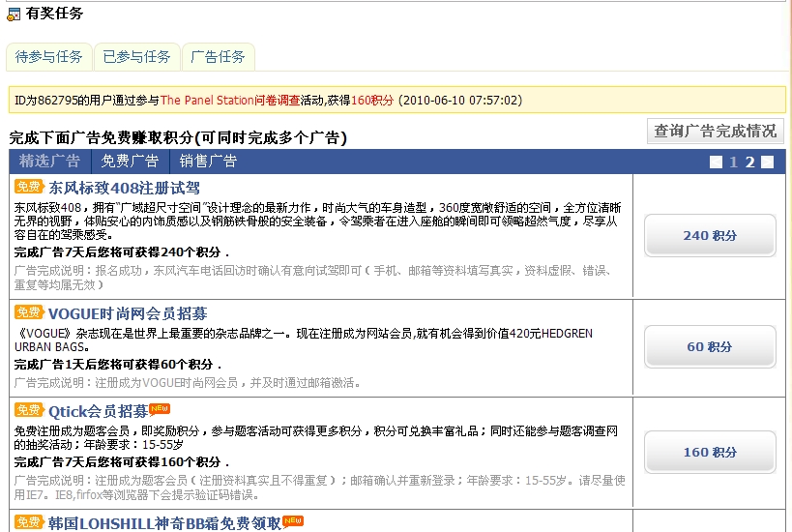Select page 1 in pager
Image resolution: width=792 pixels, height=532 pixels.
tap(733, 163)
